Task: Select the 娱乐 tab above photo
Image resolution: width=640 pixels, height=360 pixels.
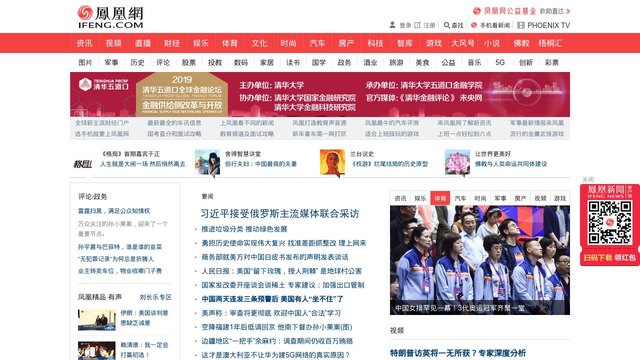Action: [x=420, y=198]
